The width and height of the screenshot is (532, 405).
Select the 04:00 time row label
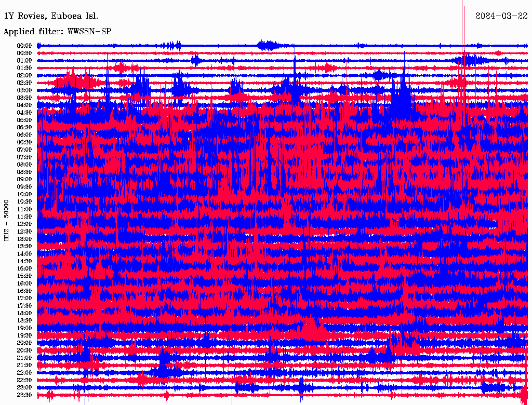pyautogui.click(x=24, y=105)
